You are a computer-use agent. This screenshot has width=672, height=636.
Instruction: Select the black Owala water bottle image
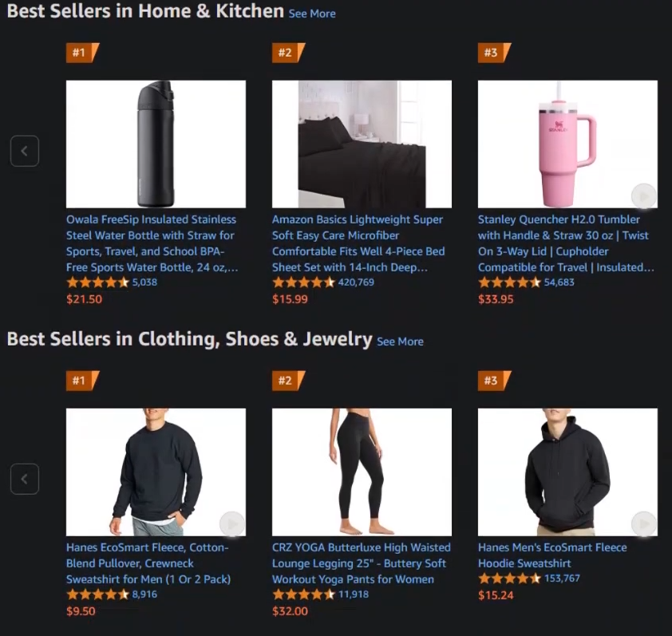[156, 144]
